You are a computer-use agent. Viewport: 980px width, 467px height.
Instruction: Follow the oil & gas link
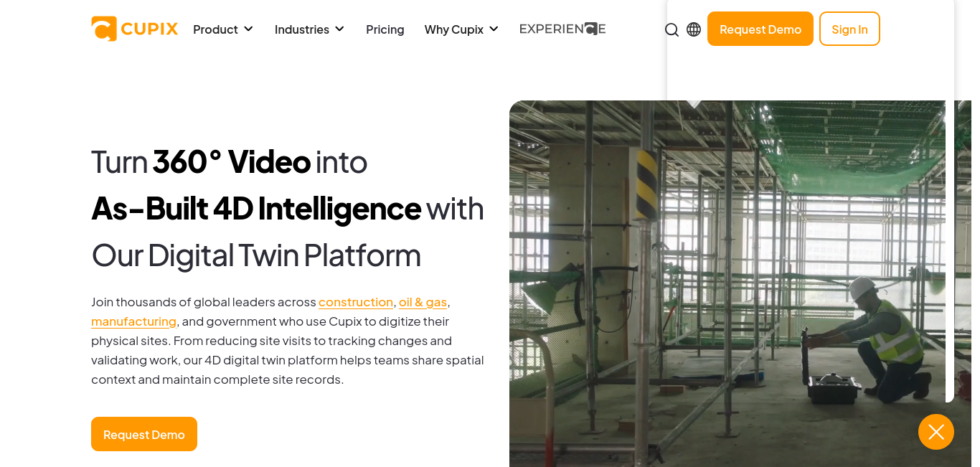pos(423,302)
